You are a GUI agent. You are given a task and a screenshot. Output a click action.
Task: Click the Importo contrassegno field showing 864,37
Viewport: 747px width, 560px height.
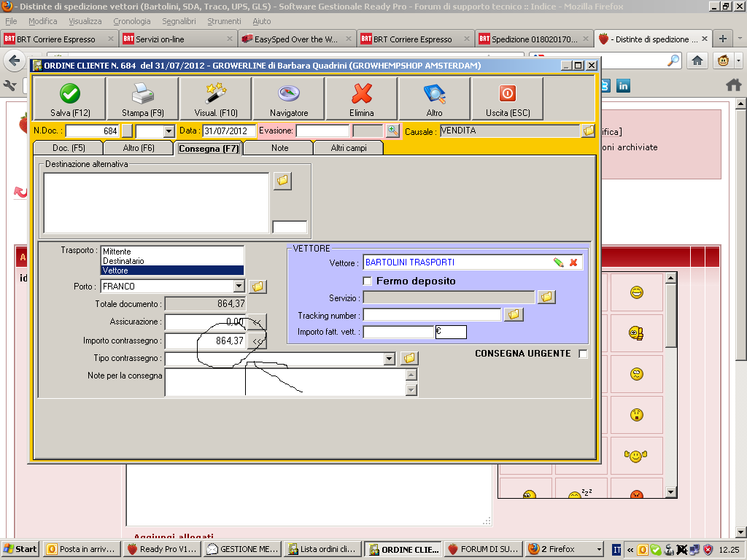pos(205,341)
